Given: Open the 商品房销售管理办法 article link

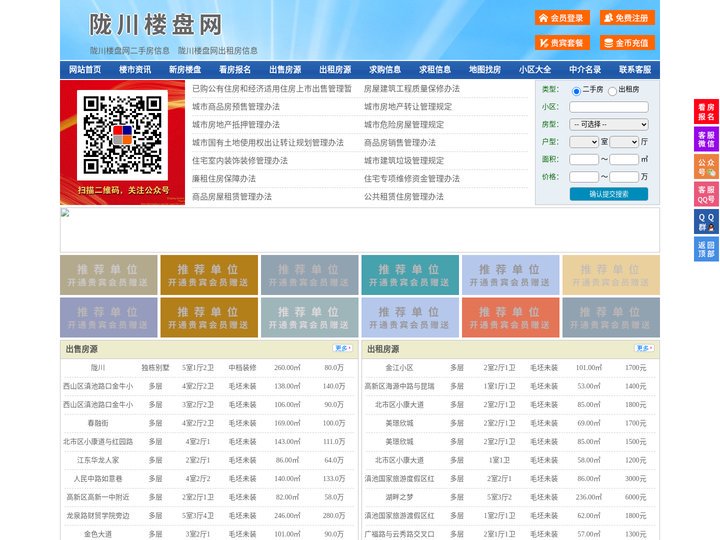Looking at the screenshot, I should [400, 143].
